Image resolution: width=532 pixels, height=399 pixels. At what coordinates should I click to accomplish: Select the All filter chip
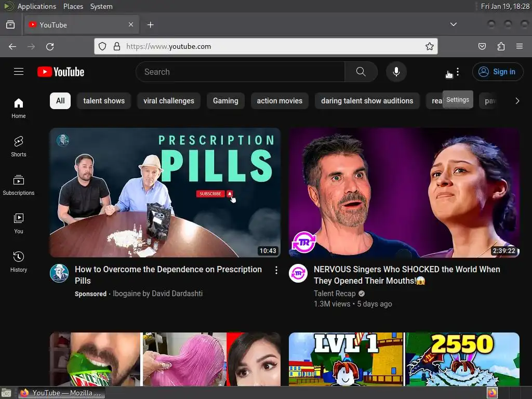click(60, 101)
